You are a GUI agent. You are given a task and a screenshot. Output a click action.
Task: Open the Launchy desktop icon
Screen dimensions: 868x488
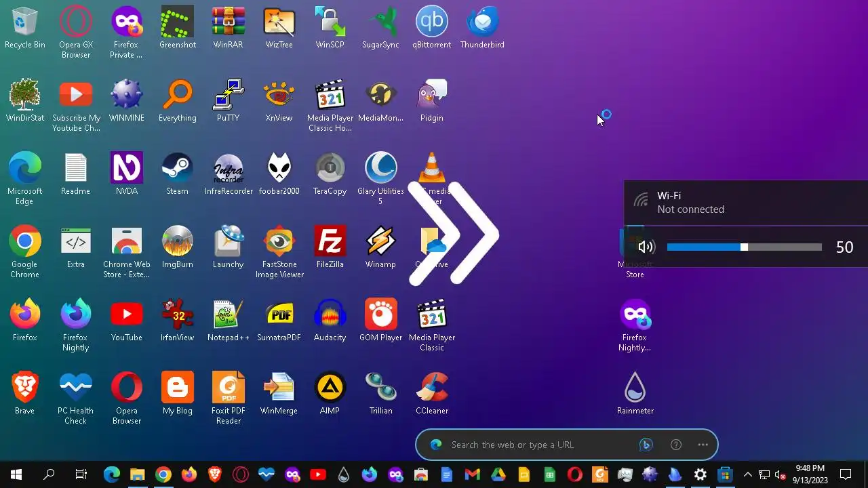point(229,248)
